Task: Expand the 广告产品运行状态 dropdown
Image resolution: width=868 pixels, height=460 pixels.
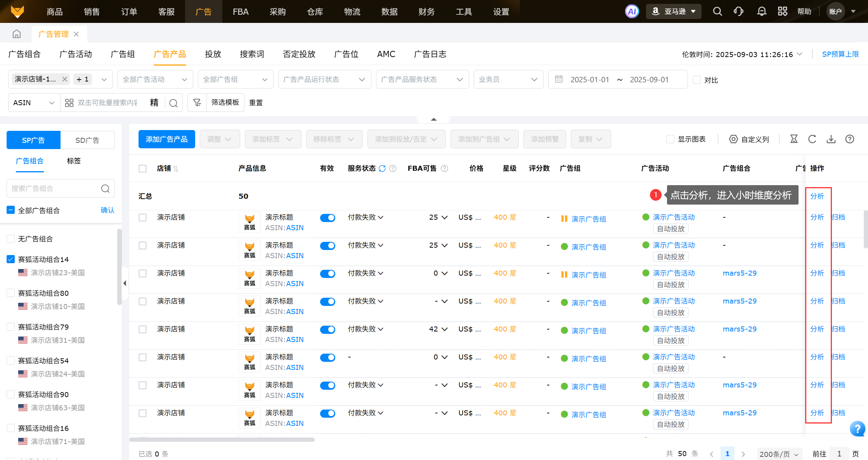Action: 324,79
